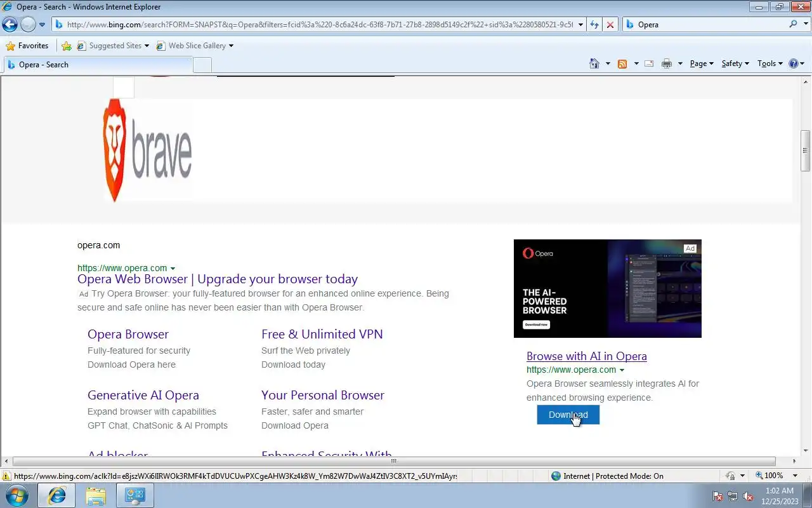The width and height of the screenshot is (812, 508).
Task: Expand the Feeds dropdown arrow
Action: pyautogui.click(x=636, y=63)
